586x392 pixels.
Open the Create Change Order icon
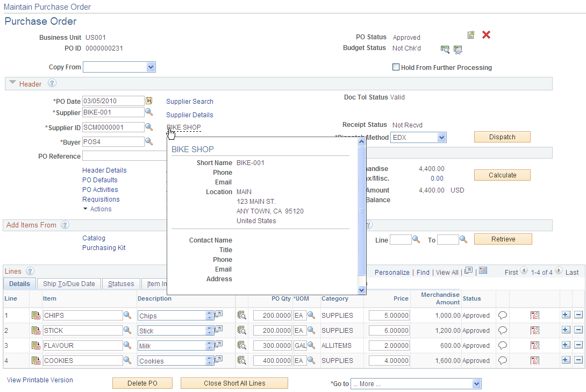pos(471,35)
